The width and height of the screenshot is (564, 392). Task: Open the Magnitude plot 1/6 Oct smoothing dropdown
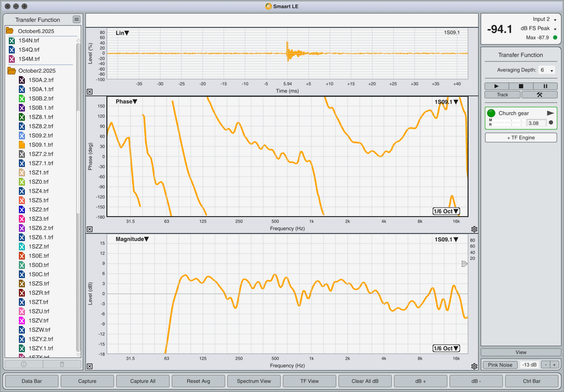click(446, 349)
